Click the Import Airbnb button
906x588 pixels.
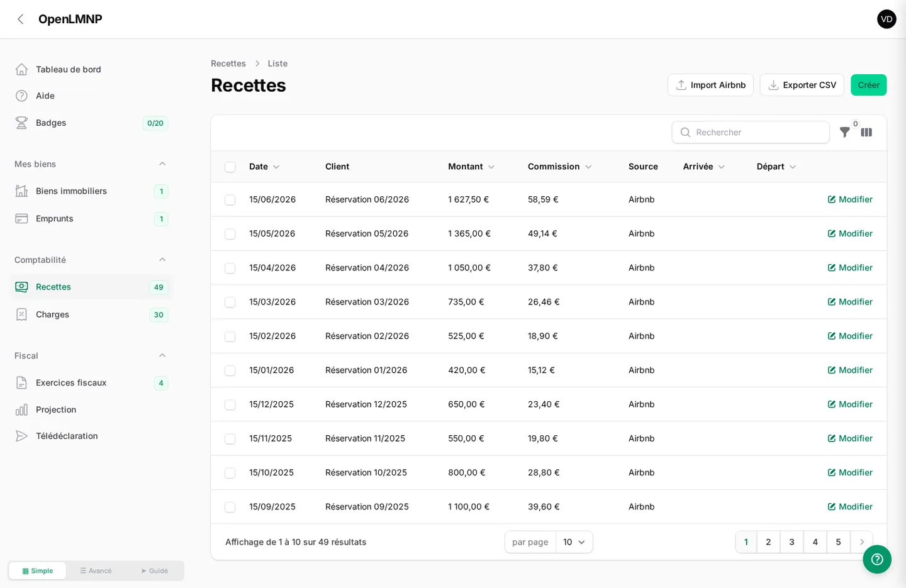pyautogui.click(x=710, y=85)
